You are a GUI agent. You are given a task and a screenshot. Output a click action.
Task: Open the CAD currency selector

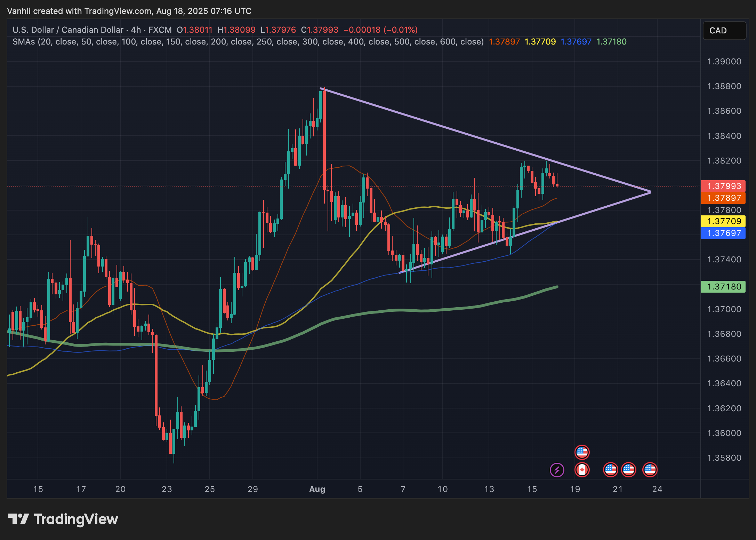724,31
